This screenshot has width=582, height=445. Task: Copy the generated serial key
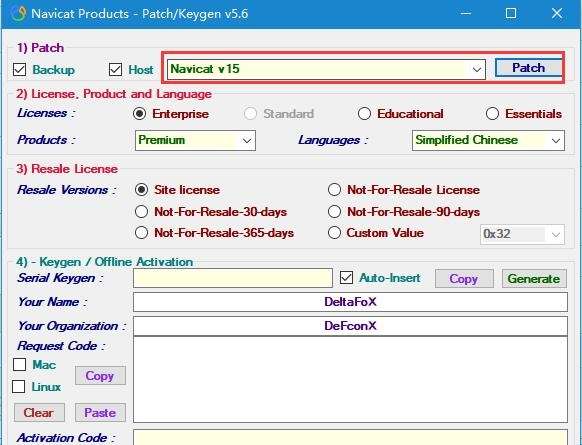pyautogui.click(x=464, y=279)
